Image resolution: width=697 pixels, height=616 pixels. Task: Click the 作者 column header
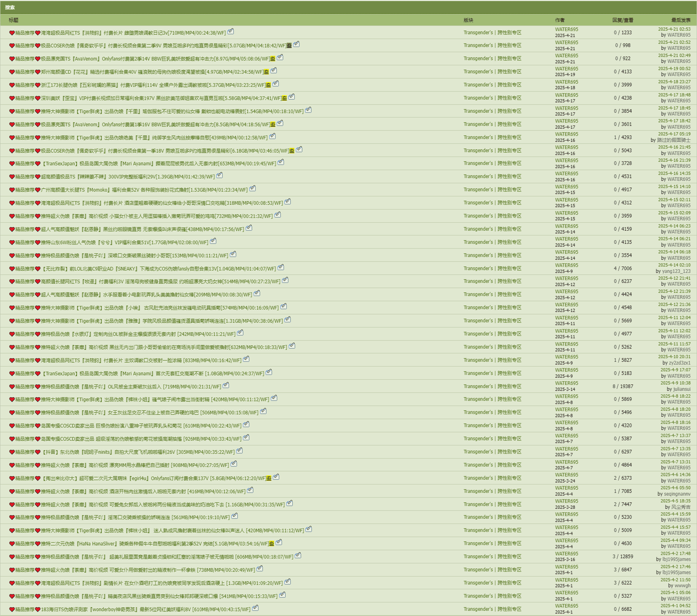point(560,20)
